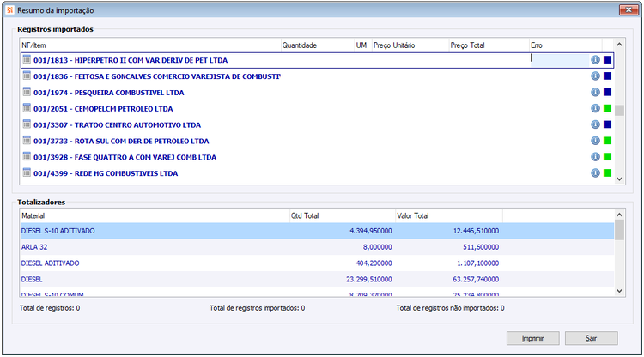Click info icon for REDE HG COMBUSTIVEIS
This screenshot has height=357, width=644.
coord(595,173)
